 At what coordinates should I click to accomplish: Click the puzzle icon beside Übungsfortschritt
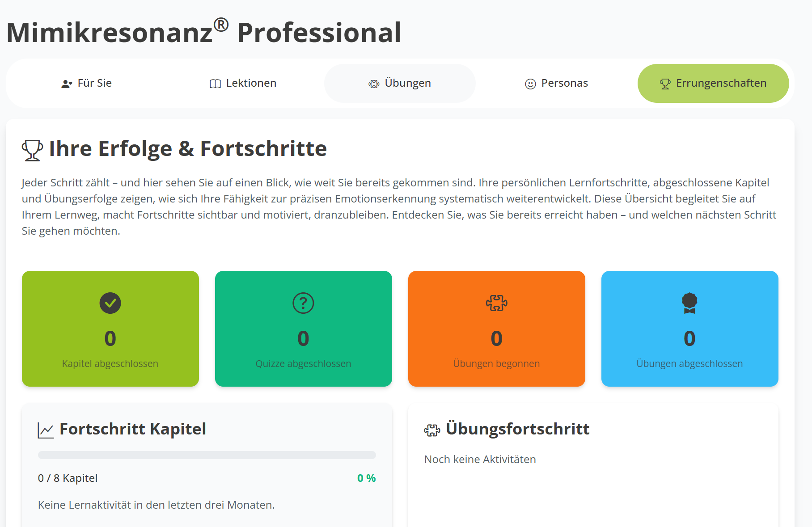click(x=432, y=430)
